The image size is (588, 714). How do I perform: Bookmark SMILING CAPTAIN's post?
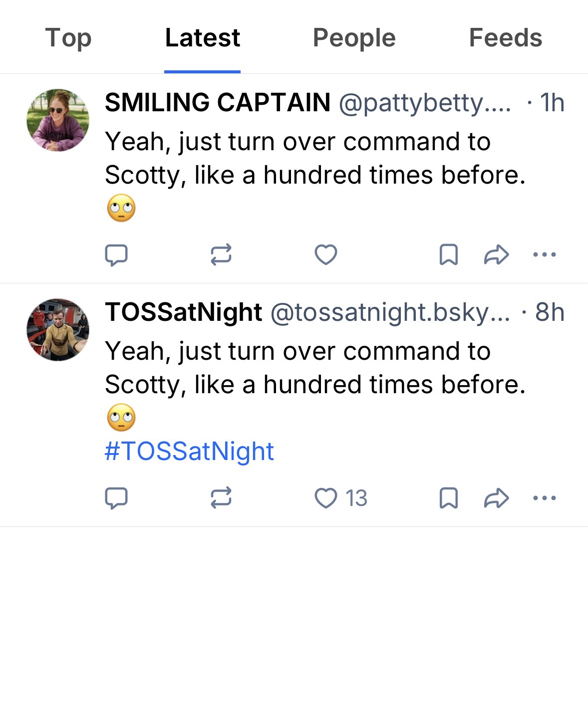[x=448, y=255]
